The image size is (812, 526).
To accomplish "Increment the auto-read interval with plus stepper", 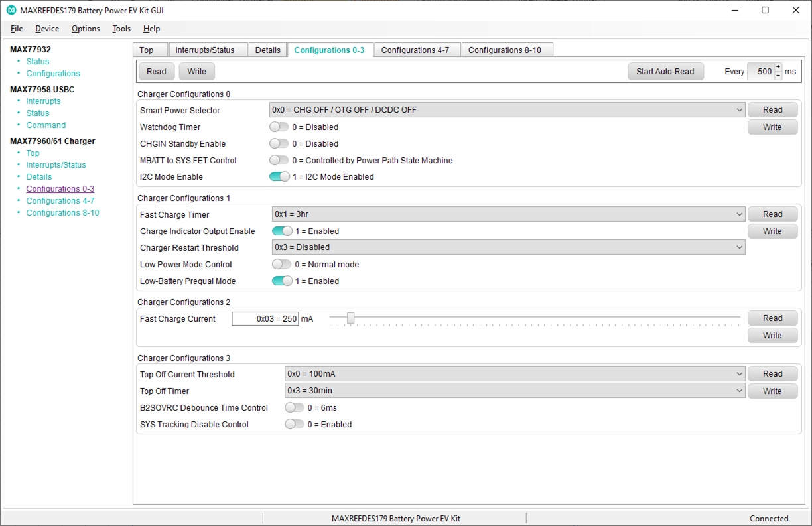I will (778, 67).
